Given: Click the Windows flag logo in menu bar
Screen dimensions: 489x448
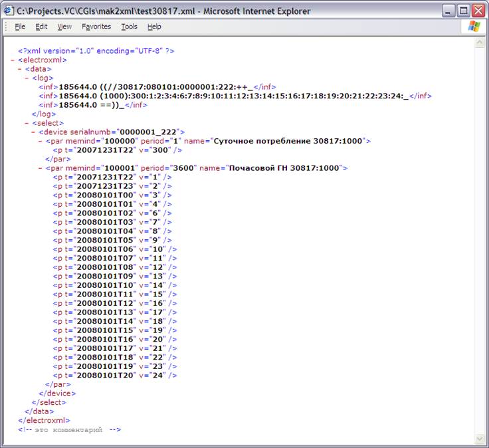Looking at the screenshot, I should 474,27.
